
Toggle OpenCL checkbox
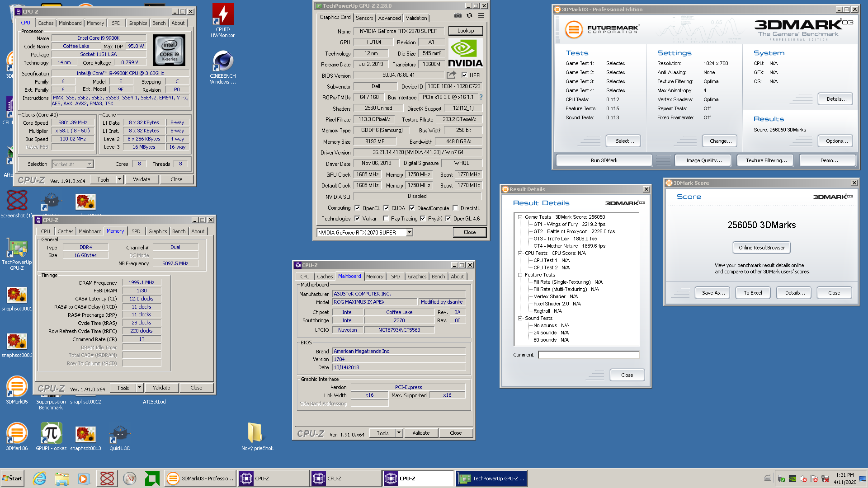358,208
